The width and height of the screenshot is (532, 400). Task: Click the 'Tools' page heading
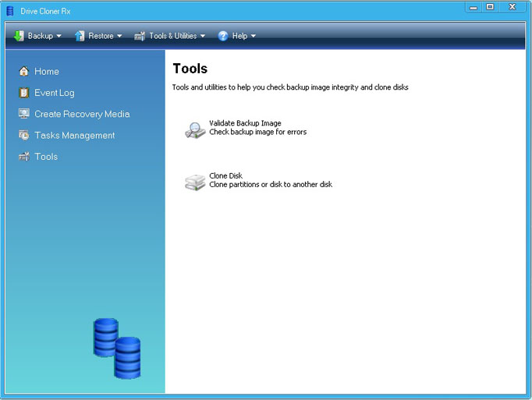(x=190, y=69)
